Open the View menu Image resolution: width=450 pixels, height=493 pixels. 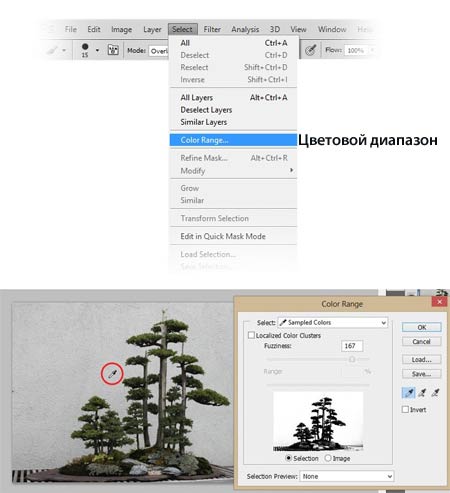point(298,29)
